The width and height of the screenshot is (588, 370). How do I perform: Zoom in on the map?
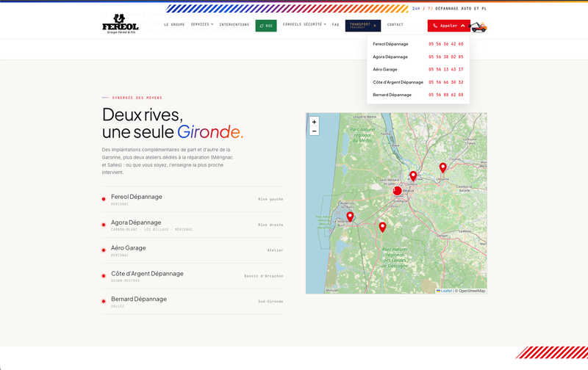pyautogui.click(x=315, y=122)
